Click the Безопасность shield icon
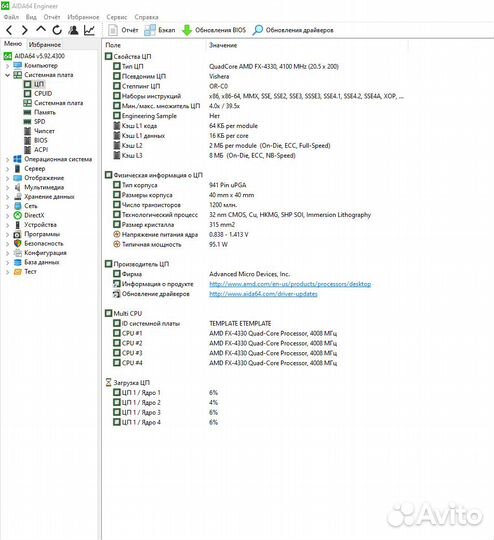The image size is (494, 540). 18,243
